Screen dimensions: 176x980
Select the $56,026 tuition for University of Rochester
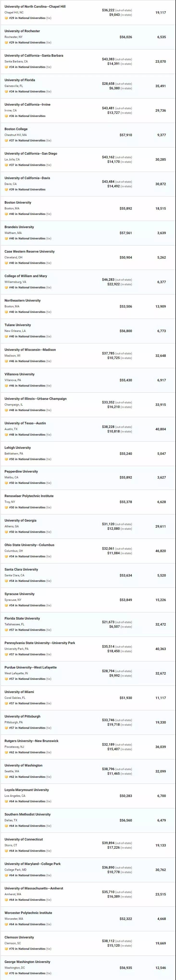126,37
